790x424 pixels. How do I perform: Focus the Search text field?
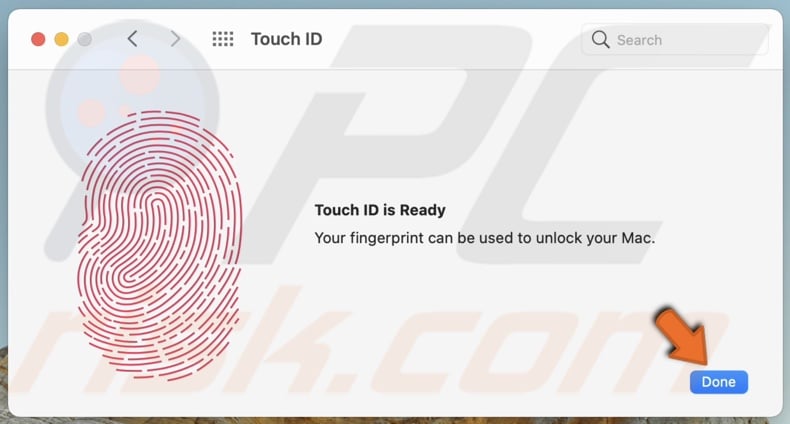click(675, 39)
